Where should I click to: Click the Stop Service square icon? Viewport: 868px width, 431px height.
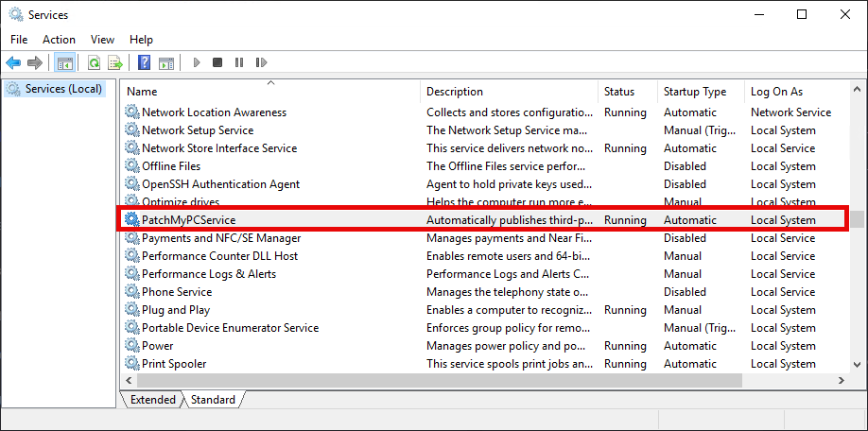(217, 62)
